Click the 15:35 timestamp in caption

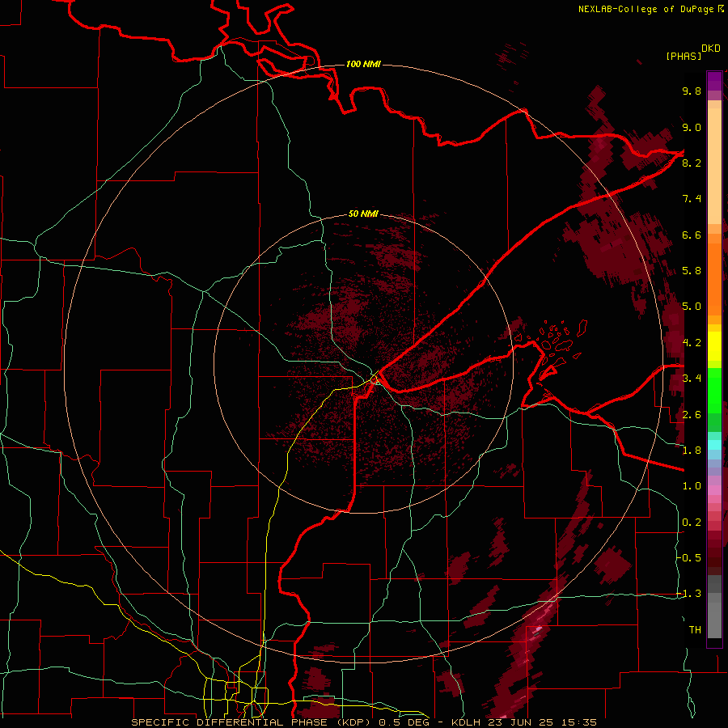pos(578,722)
